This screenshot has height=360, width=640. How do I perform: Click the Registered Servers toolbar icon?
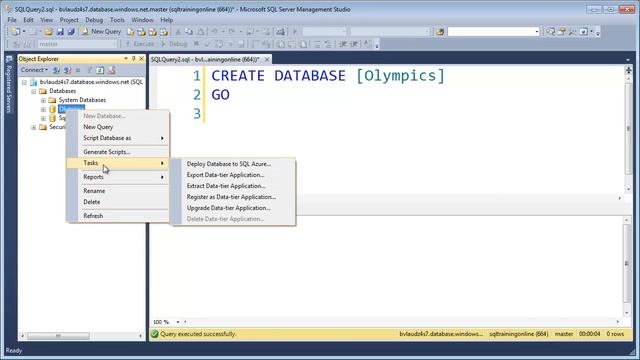point(550,31)
